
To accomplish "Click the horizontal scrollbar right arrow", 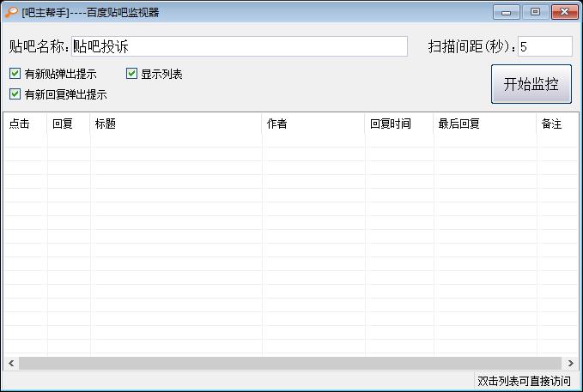I will (x=571, y=363).
